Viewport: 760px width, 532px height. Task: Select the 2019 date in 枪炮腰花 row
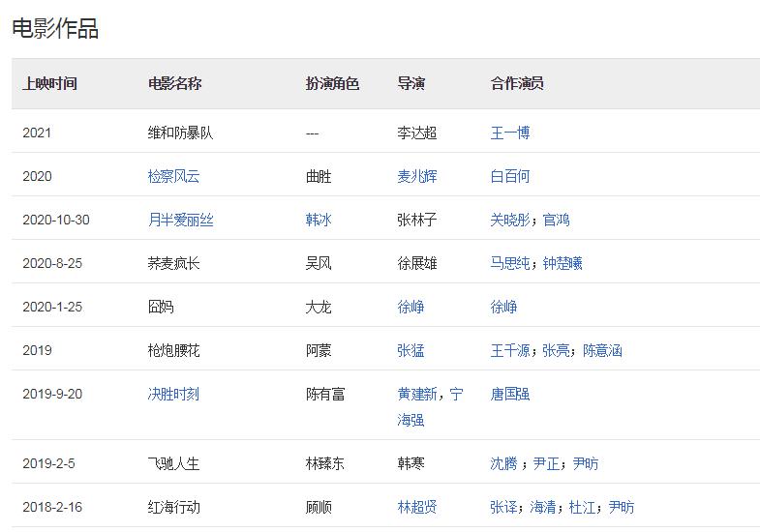(x=37, y=350)
